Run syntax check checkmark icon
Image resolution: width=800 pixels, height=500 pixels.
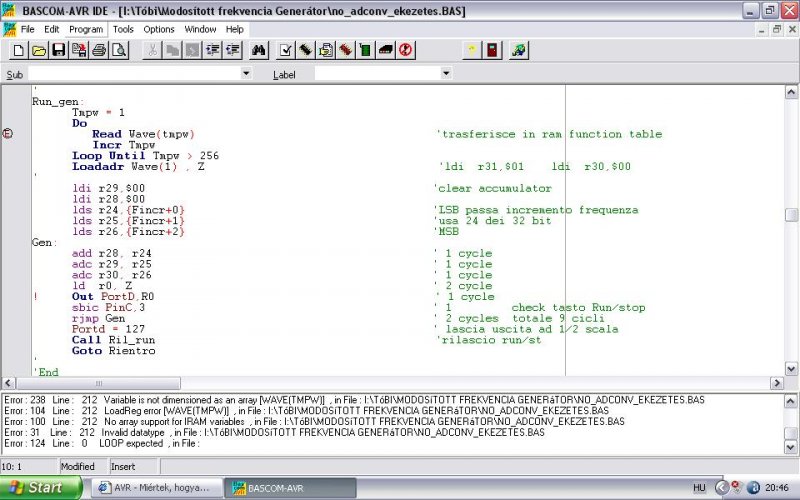(286, 50)
